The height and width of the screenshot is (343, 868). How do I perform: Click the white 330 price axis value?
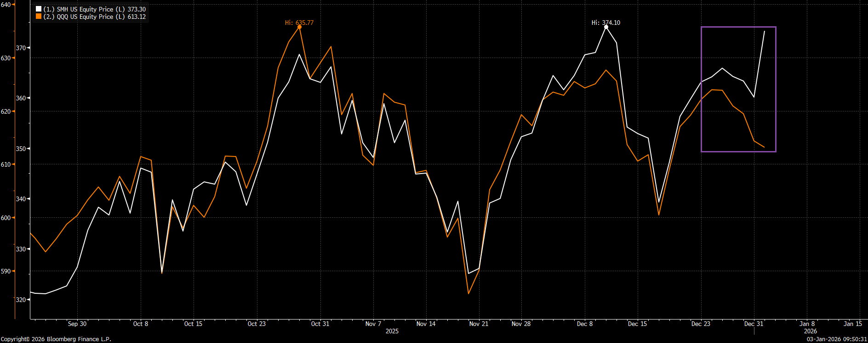click(x=21, y=249)
